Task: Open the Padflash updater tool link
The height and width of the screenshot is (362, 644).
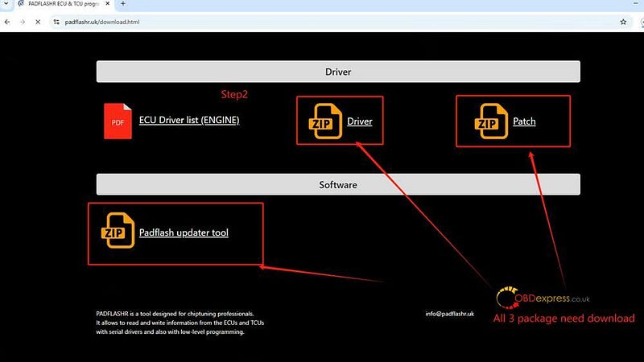Action: pos(184,232)
